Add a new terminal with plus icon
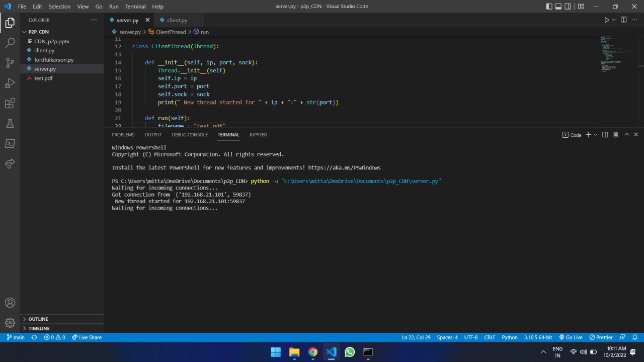Image resolution: width=644 pixels, height=362 pixels. click(x=588, y=135)
